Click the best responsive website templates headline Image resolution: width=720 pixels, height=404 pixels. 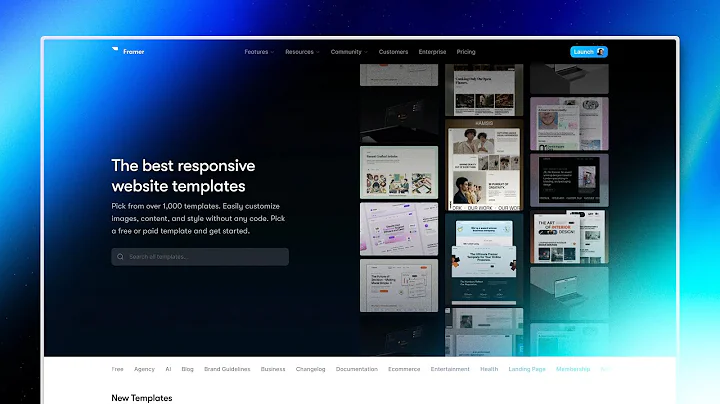point(183,176)
